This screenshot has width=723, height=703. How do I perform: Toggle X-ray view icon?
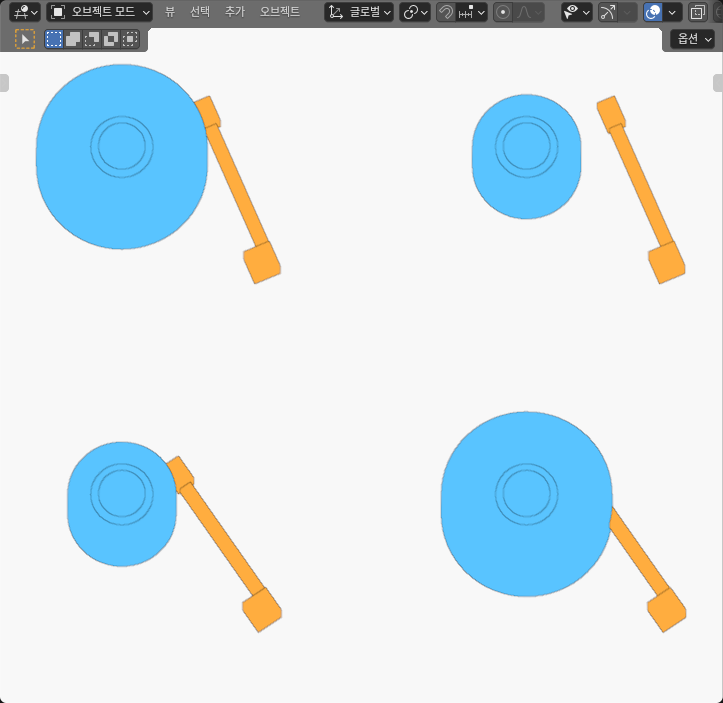[698, 12]
